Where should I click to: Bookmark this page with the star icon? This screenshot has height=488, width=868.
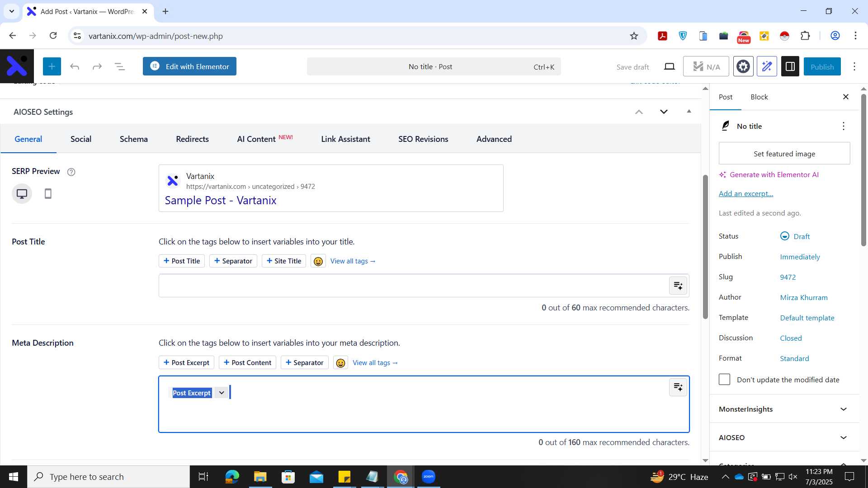(x=634, y=36)
